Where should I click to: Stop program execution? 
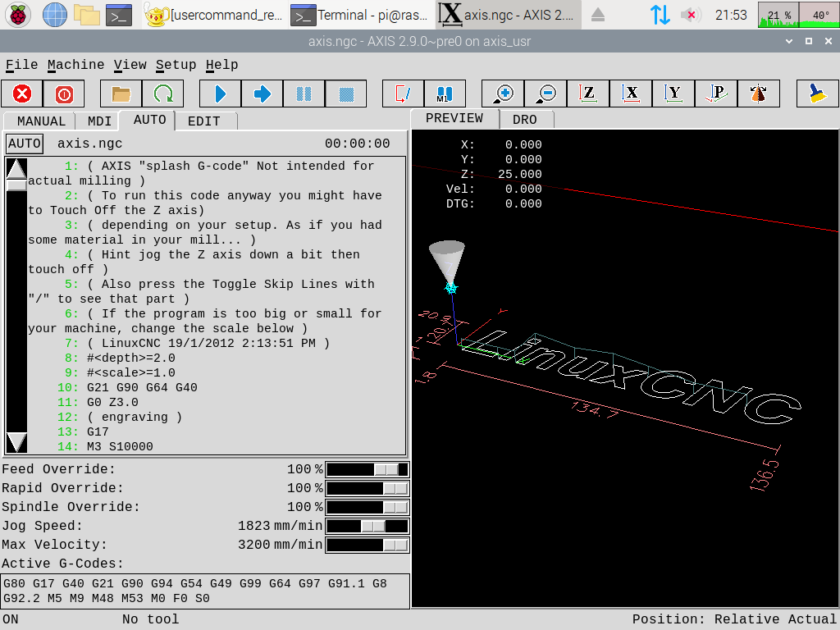point(346,94)
